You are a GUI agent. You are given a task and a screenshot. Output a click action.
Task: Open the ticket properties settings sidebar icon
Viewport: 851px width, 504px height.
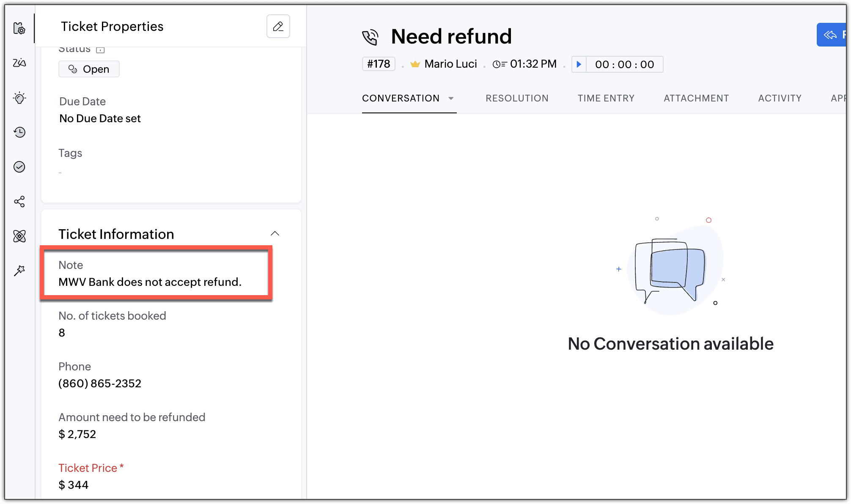[19, 28]
